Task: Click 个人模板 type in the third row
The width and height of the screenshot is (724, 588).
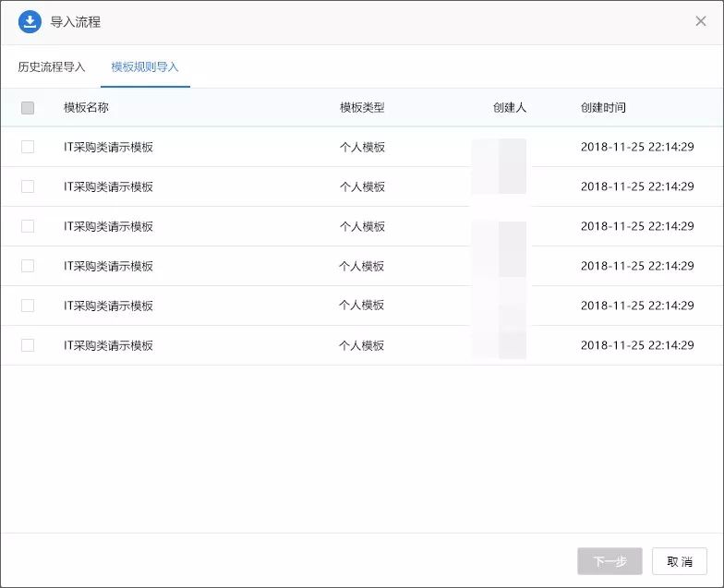Action: (x=362, y=226)
